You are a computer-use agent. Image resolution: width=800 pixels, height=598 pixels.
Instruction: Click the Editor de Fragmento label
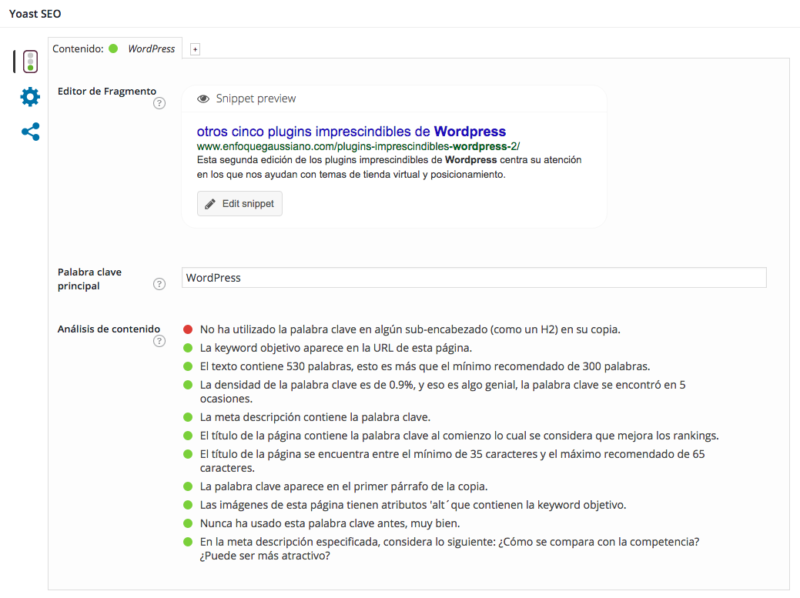point(107,91)
